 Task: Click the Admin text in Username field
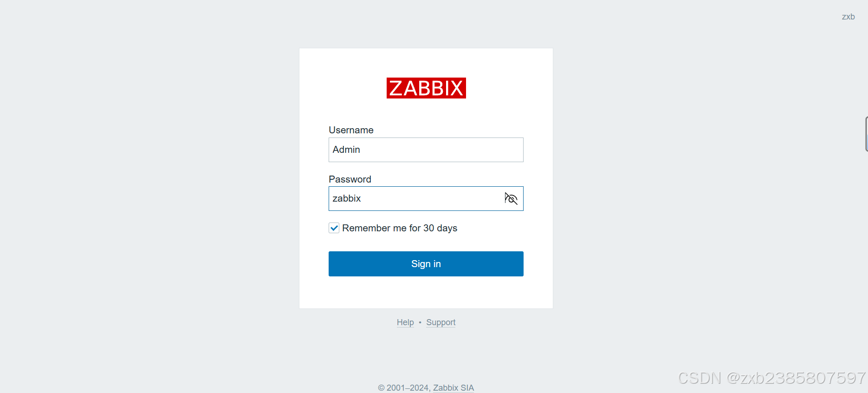(x=346, y=150)
